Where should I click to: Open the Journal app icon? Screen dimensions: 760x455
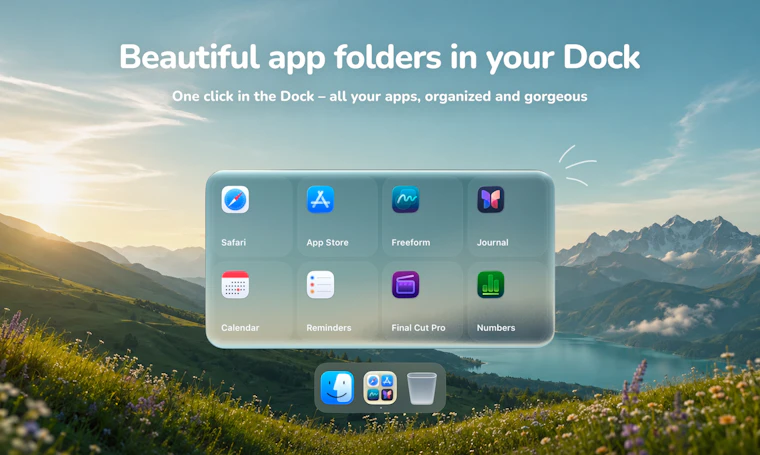pyautogui.click(x=491, y=199)
